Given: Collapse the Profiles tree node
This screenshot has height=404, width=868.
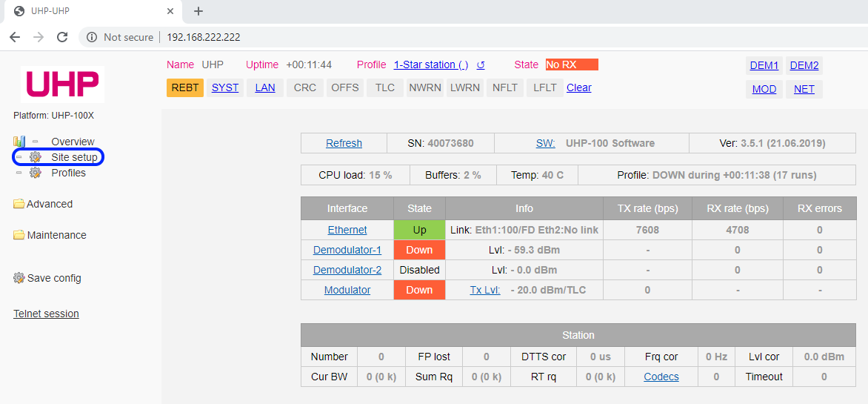Looking at the screenshot, I should [x=19, y=173].
